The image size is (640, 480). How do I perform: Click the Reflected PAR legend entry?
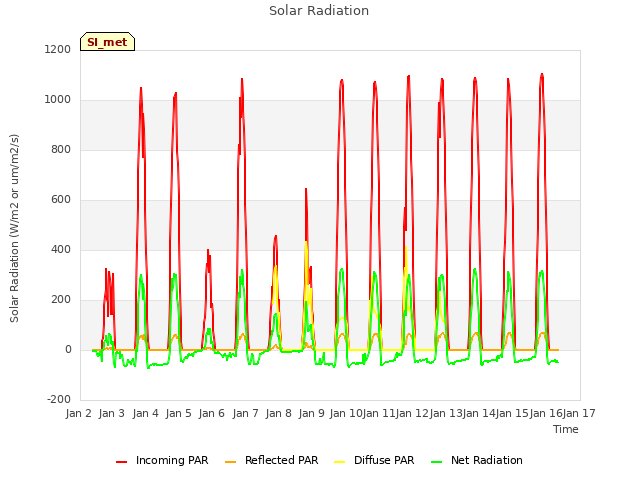click(x=271, y=460)
